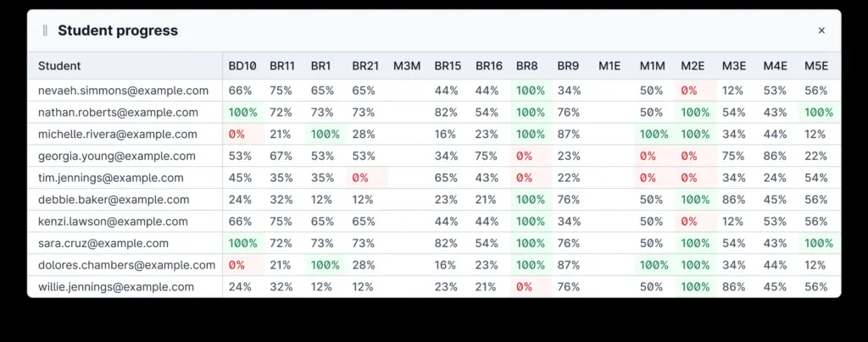Click tim.jennings' red 0% BR21 cell

coord(360,178)
